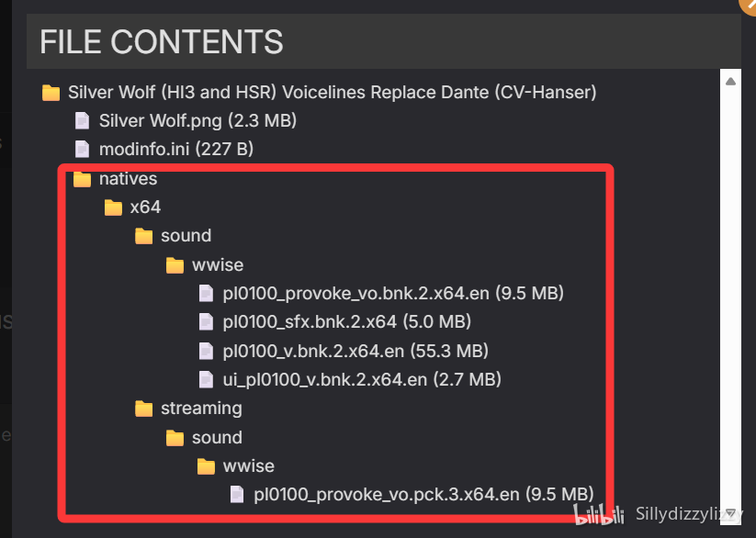Viewport: 756px width, 538px height.
Task: Close the file contents popup
Action: [750, 5]
